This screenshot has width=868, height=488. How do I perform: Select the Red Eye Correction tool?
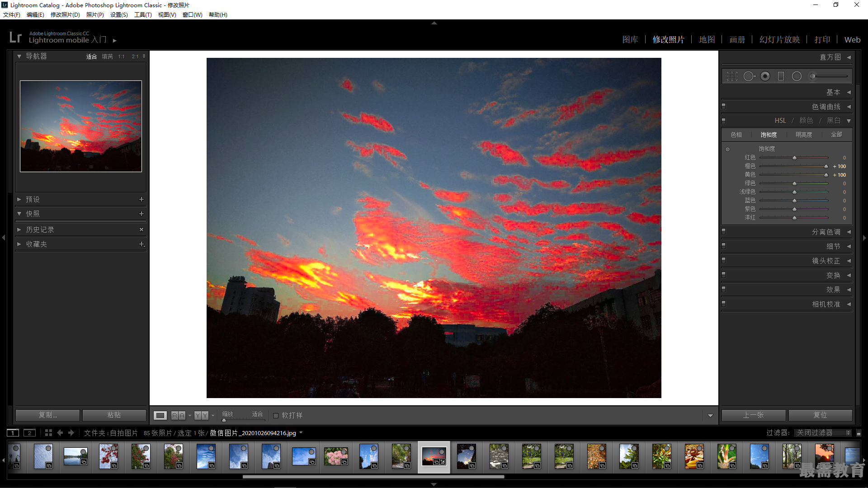[x=765, y=76]
